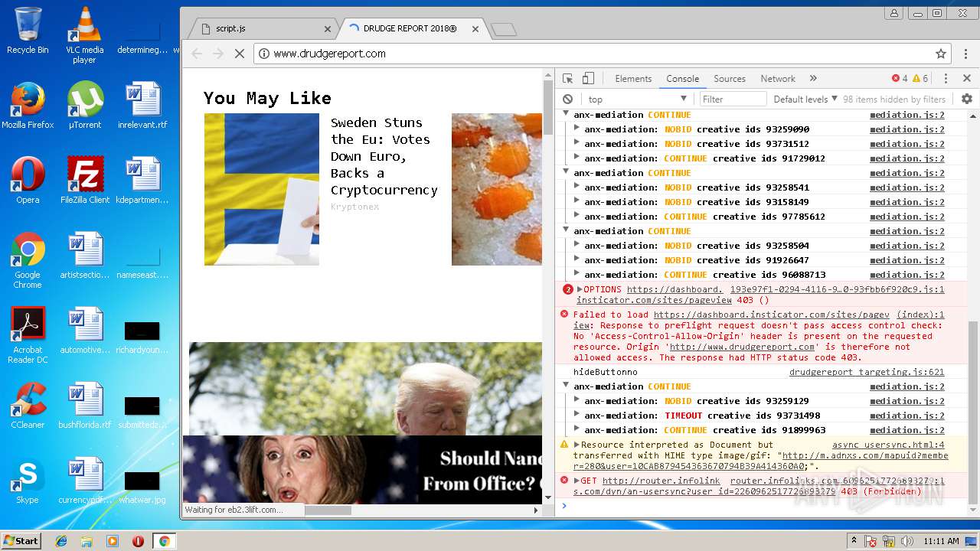Bookmark this page with star icon
The height and width of the screenshot is (551, 980).
point(941,54)
